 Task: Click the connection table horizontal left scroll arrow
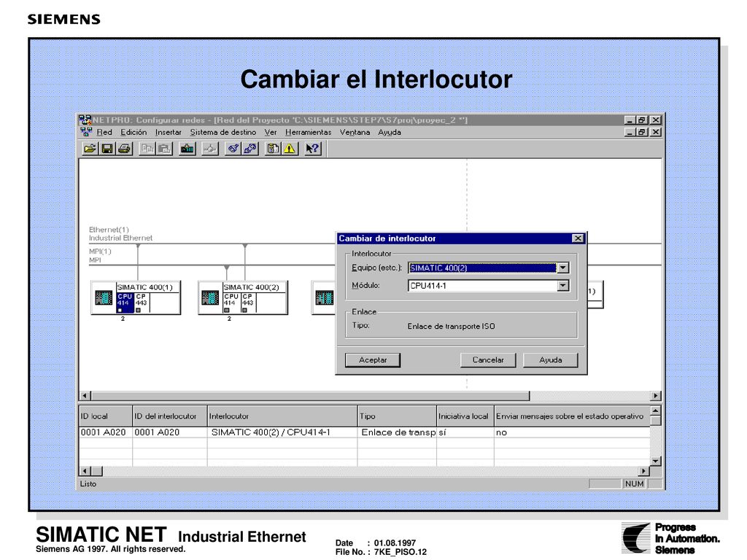tap(85, 471)
